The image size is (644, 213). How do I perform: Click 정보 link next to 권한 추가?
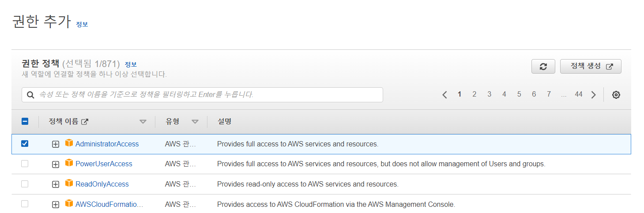pos(82,24)
